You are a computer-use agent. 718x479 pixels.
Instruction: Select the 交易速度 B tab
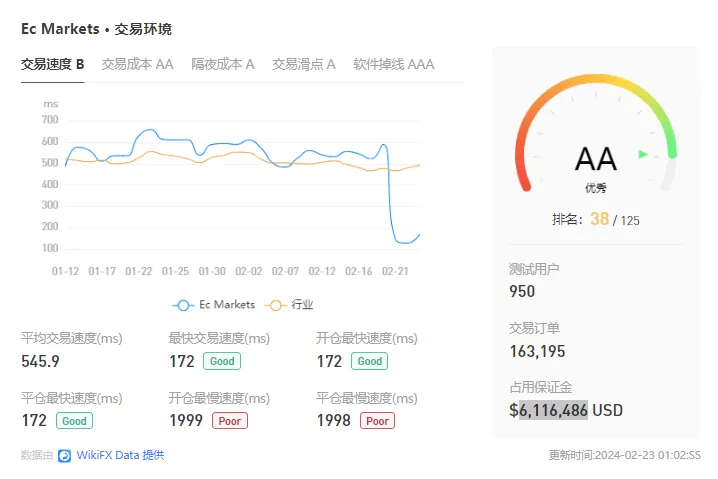(x=53, y=64)
